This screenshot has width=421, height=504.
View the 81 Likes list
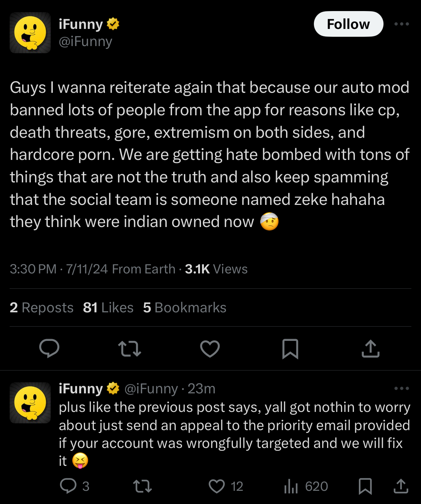click(108, 307)
